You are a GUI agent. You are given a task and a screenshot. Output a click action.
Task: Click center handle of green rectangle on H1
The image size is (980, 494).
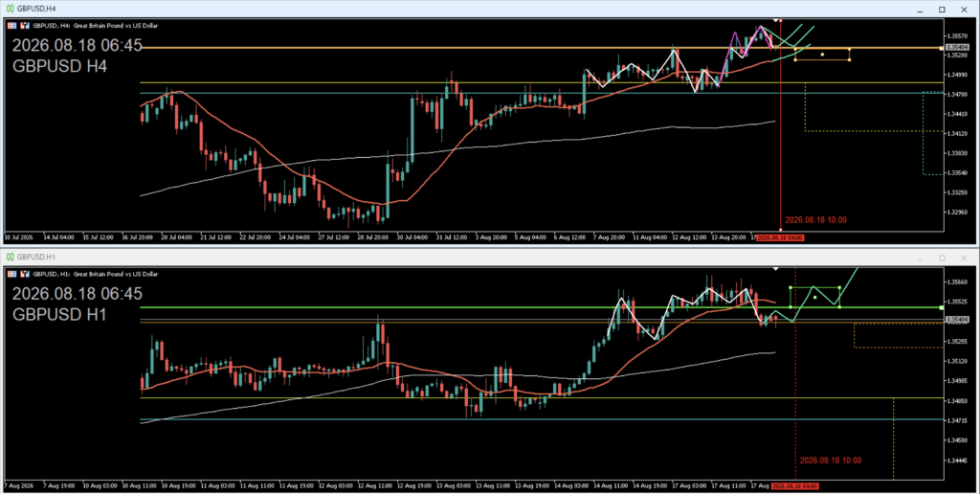(x=815, y=297)
